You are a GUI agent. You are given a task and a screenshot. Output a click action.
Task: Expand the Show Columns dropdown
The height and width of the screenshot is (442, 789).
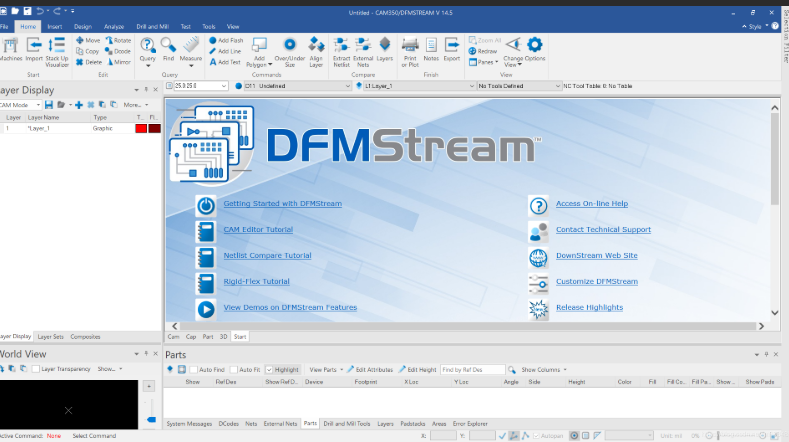(565, 370)
